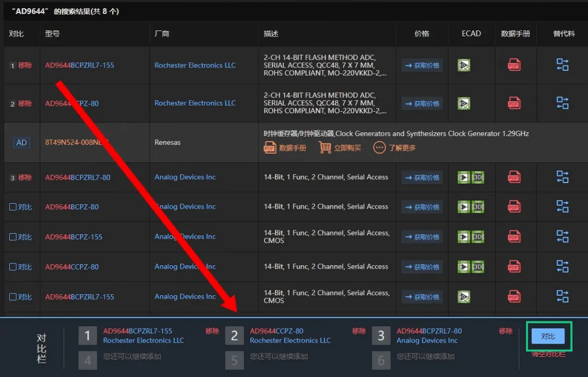
Task: Open alternatives icon for Analog Devices AD9644BCPZRL7-155
Action: [562, 296]
